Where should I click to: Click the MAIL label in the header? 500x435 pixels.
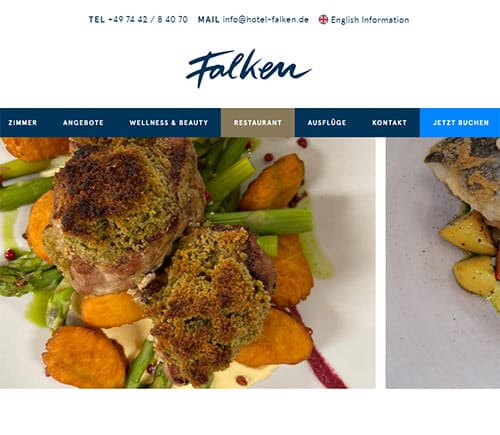pyautogui.click(x=209, y=19)
